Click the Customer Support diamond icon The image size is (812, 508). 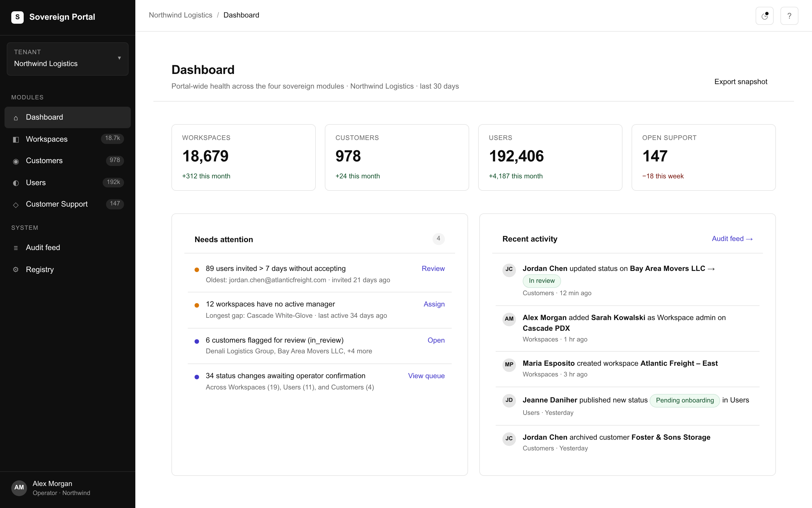(16, 205)
